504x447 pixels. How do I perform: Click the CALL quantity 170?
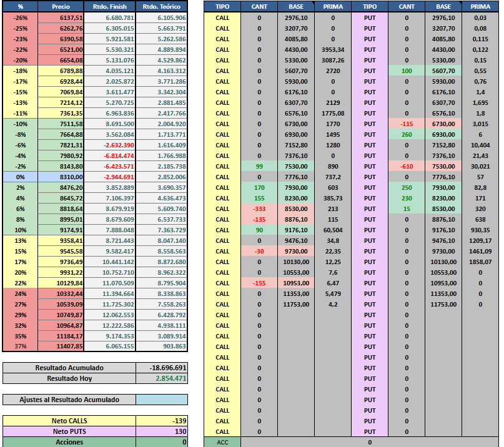click(x=259, y=188)
